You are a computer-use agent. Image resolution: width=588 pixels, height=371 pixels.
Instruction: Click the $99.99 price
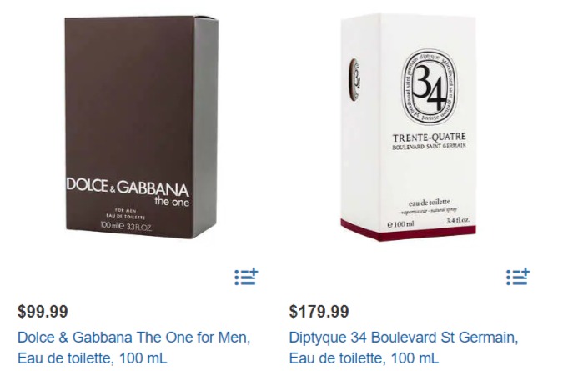tap(43, 312)
